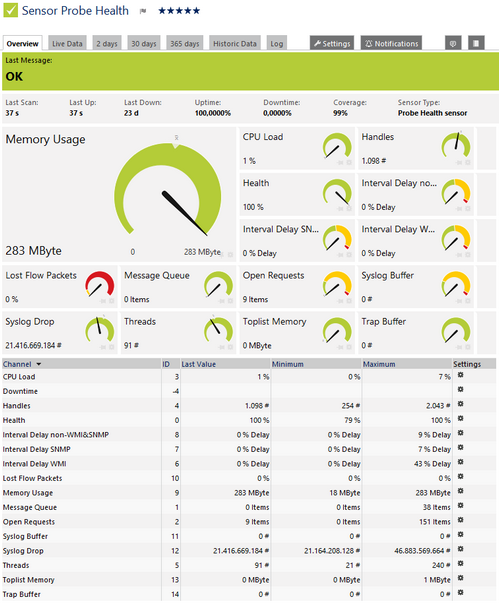Click the document icon button at top right
Screen dimensions: 499x603
pos(476,43)
